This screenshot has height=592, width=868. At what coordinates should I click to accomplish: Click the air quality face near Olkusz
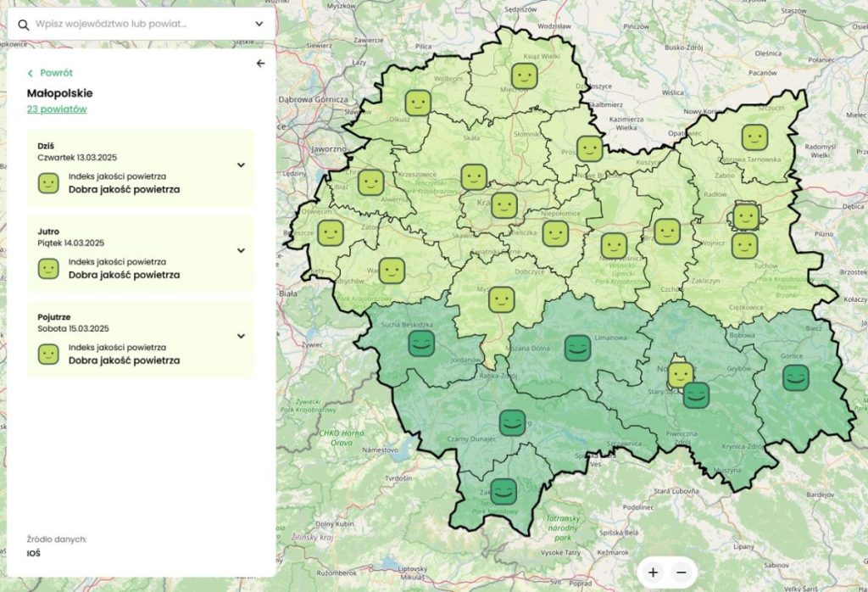coord(417,103)
